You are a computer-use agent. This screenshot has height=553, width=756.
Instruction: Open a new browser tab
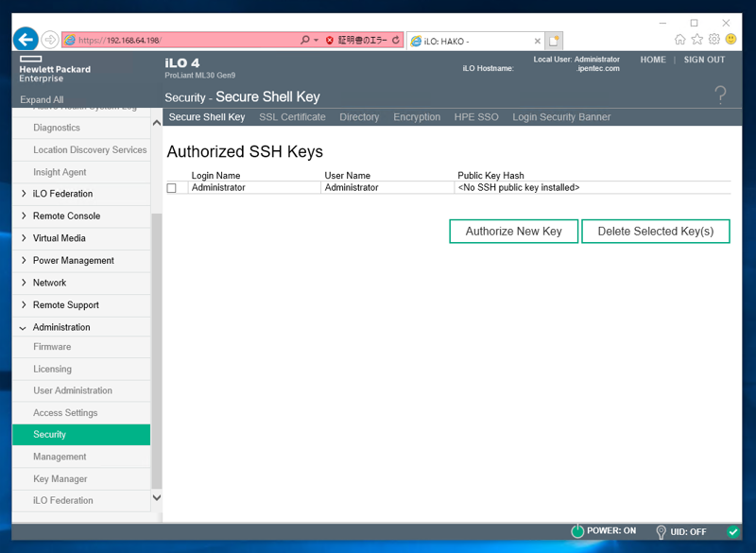pyautogui.click(x=554, y=41)
